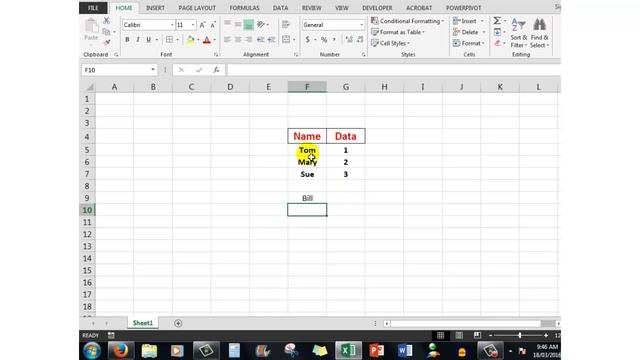Apply the Percent Style format
640x360 pixels.
click(x=324, y=40)
